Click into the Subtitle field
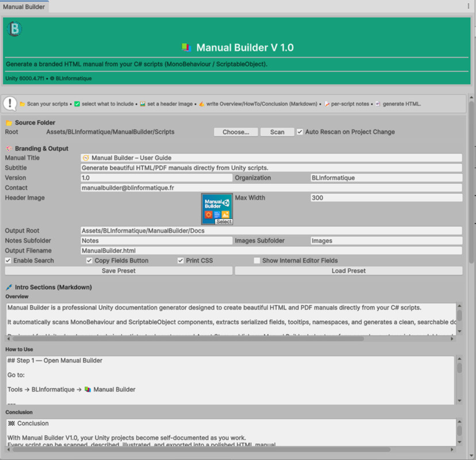The image size is (476, 460). click(x=271, y=168)
